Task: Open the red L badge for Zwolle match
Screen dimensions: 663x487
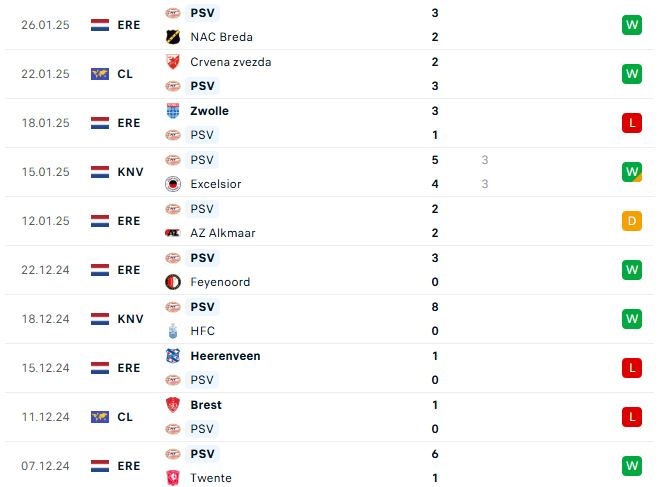Action: coord(632,123)
